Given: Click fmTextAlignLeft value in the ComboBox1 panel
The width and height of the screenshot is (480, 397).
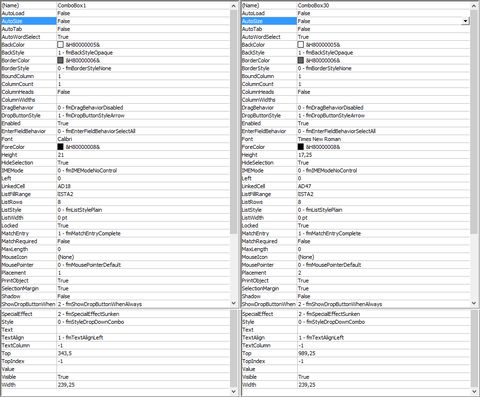Looking at the screenshot, I should tap(80, 338).
